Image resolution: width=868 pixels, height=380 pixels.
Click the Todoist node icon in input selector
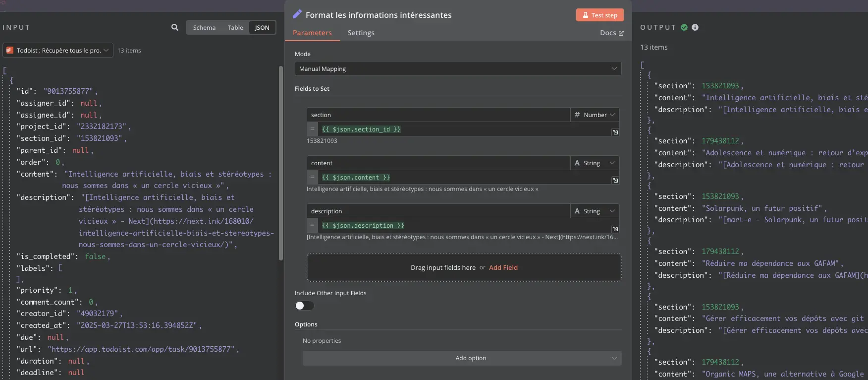click(10, 50)
